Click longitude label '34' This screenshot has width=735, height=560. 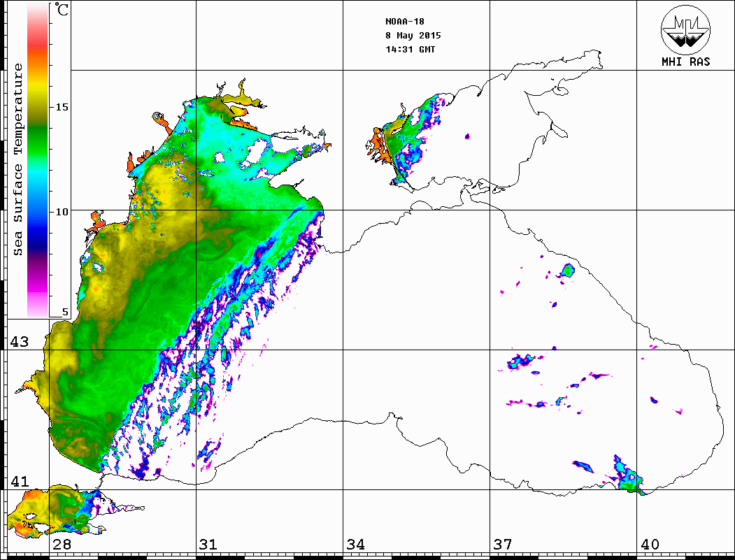click(x=355, y=544)
